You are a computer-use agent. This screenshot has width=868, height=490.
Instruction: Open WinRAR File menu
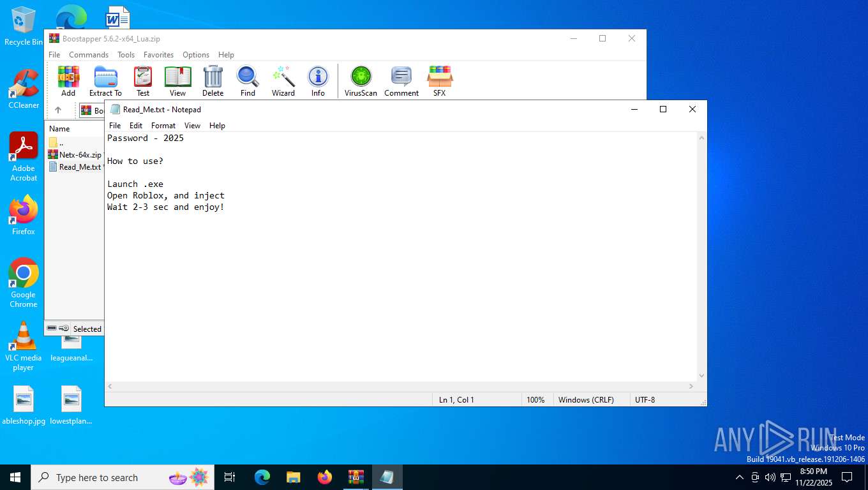click(55, 55)
